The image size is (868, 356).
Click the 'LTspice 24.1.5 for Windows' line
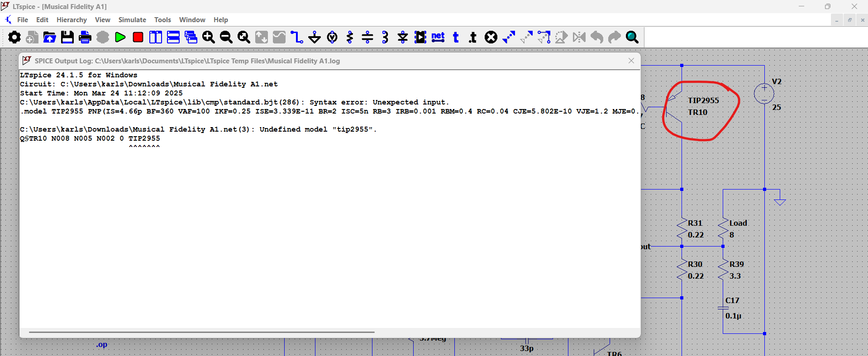79,75
